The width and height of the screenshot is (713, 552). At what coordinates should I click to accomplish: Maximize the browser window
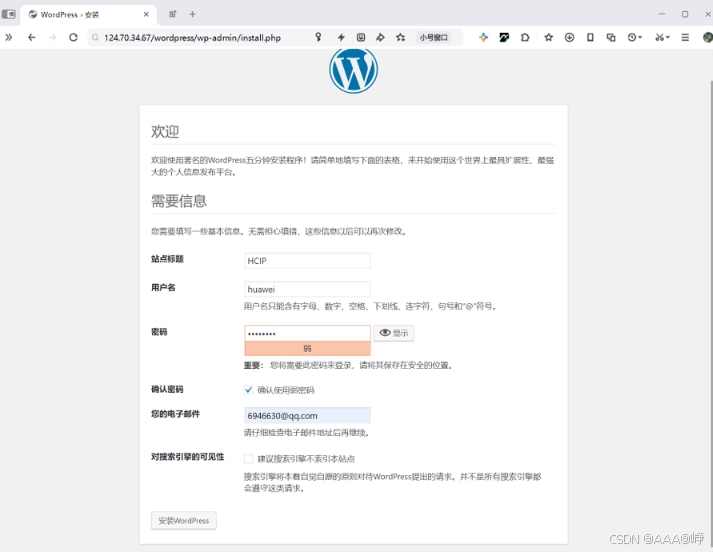[685, 14]
